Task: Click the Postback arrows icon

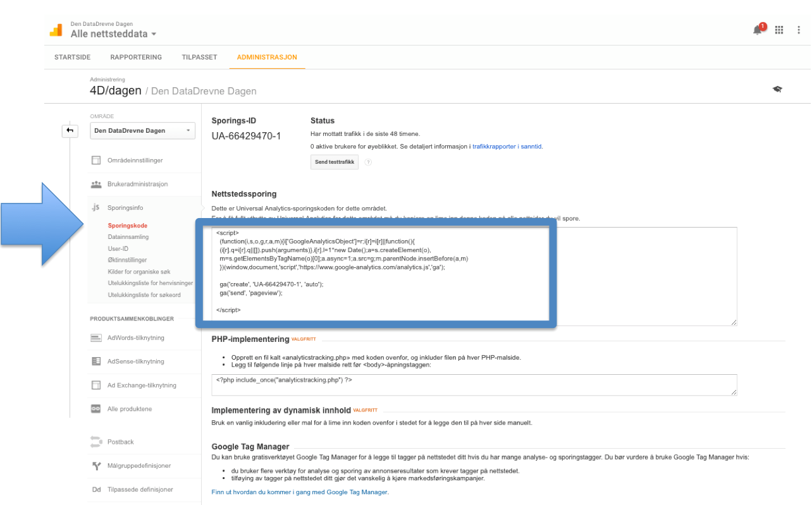Action: coord(96,442)
